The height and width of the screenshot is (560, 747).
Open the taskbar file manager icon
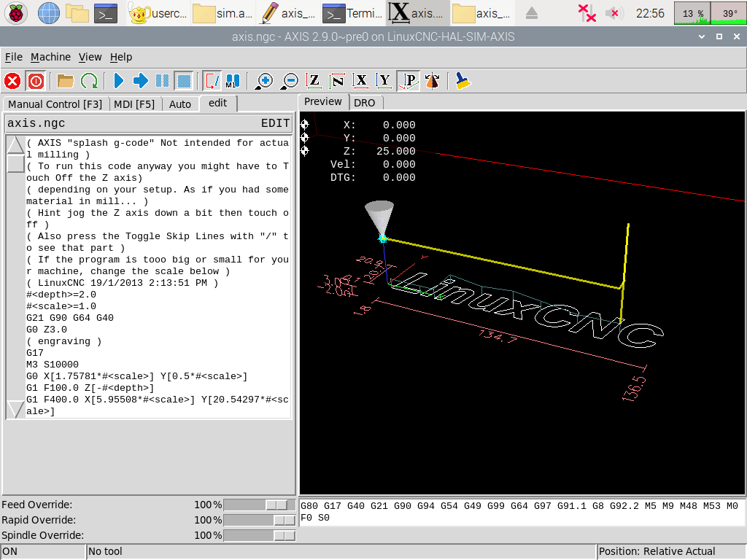click(77, 13)
